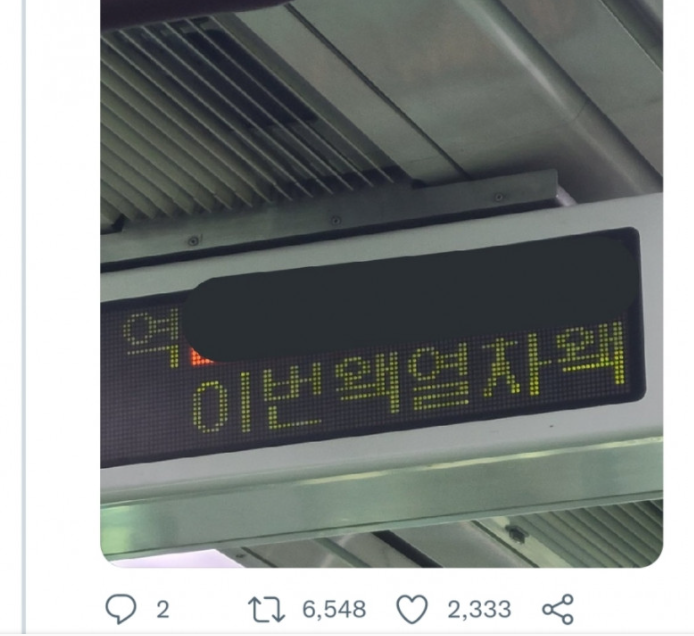Click the reply count 2

point(163,608)
